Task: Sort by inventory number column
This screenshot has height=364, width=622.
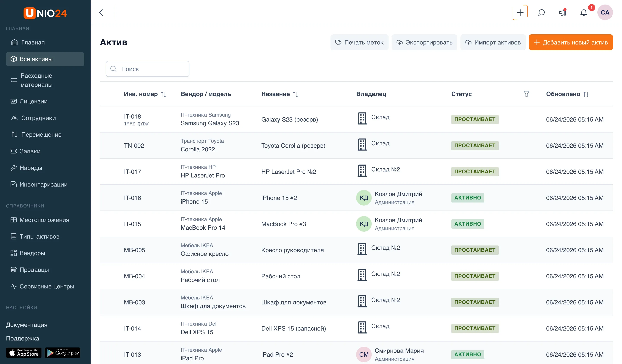Action: coord(163,94)
